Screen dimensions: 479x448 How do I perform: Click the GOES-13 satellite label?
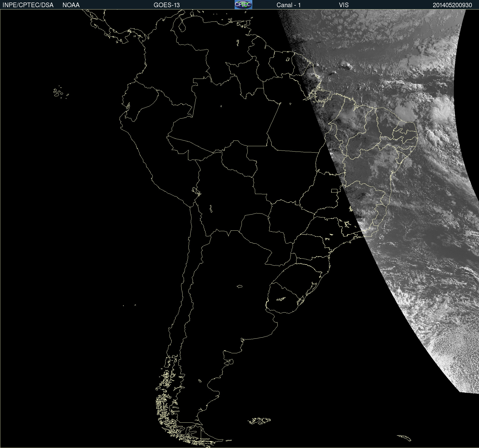(167, 5)
